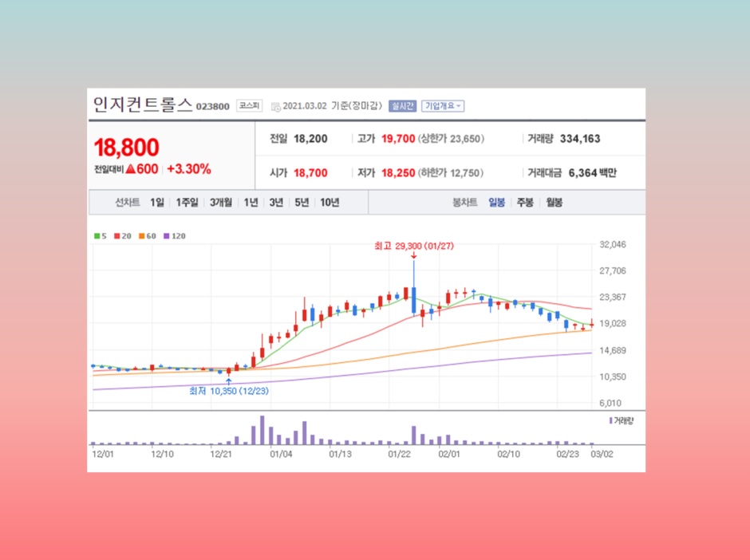Switch to the 5년 chart range

pyautogui.click(x=302, y=203)
